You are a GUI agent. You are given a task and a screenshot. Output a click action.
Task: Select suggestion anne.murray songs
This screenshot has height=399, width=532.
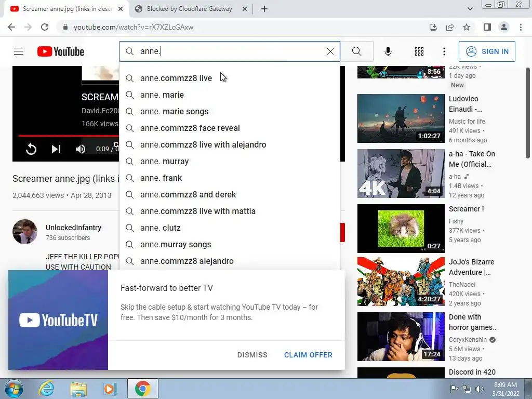(229, 244)
